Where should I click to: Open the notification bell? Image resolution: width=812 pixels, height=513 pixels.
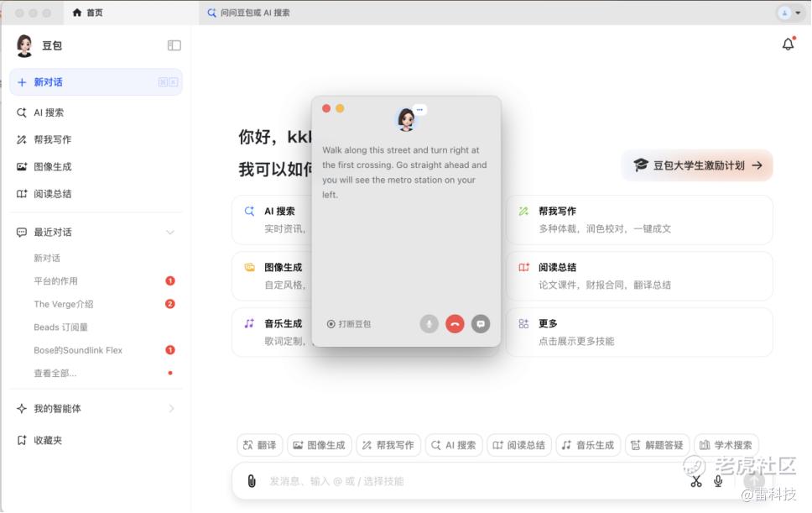tap(789, 44)
